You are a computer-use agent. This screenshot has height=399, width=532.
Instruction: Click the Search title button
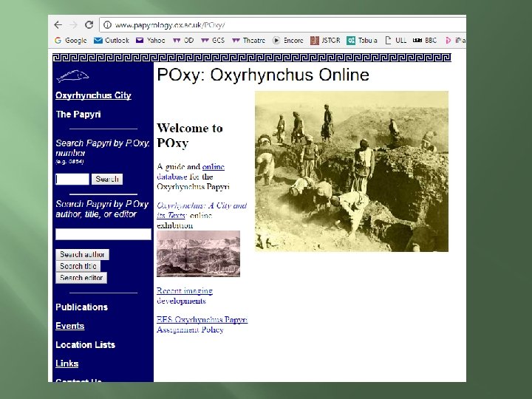[x=78, y=266]
